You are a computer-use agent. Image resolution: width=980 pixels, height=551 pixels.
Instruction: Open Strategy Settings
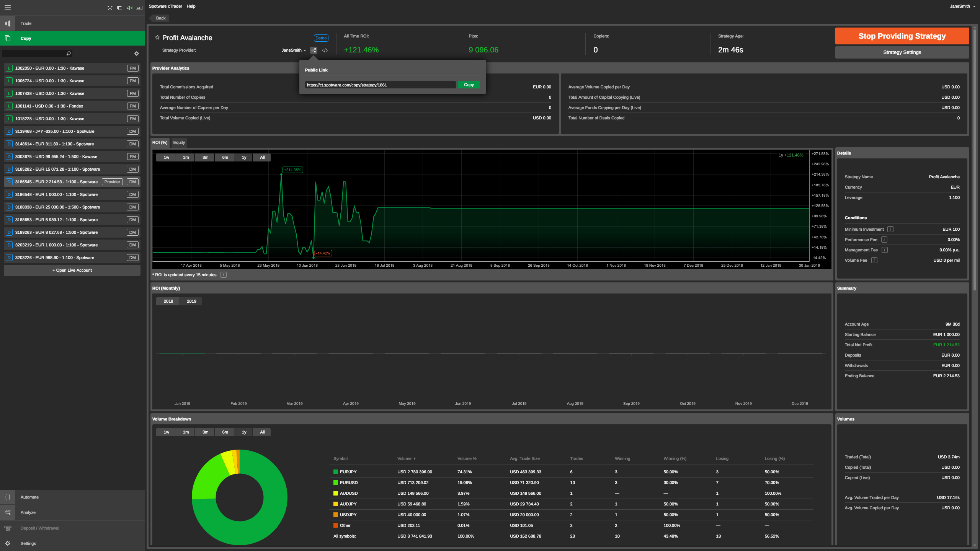click(x=902, y=52)
